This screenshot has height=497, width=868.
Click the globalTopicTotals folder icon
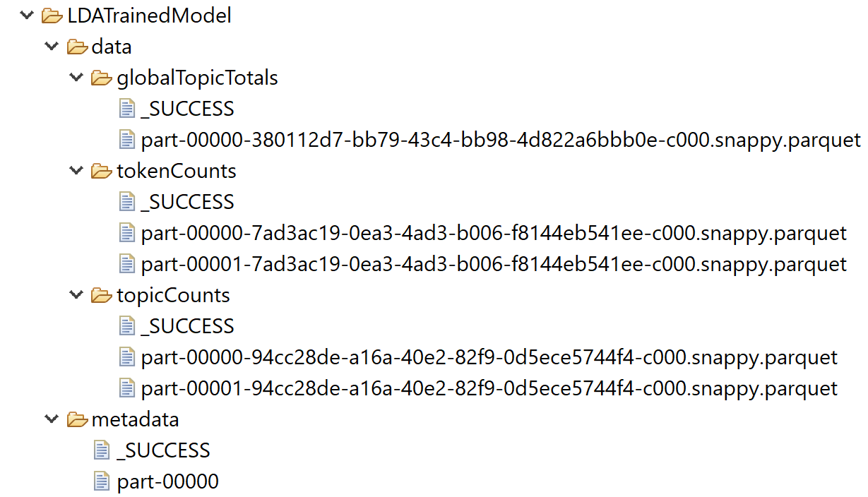click(x=102, y=78)
